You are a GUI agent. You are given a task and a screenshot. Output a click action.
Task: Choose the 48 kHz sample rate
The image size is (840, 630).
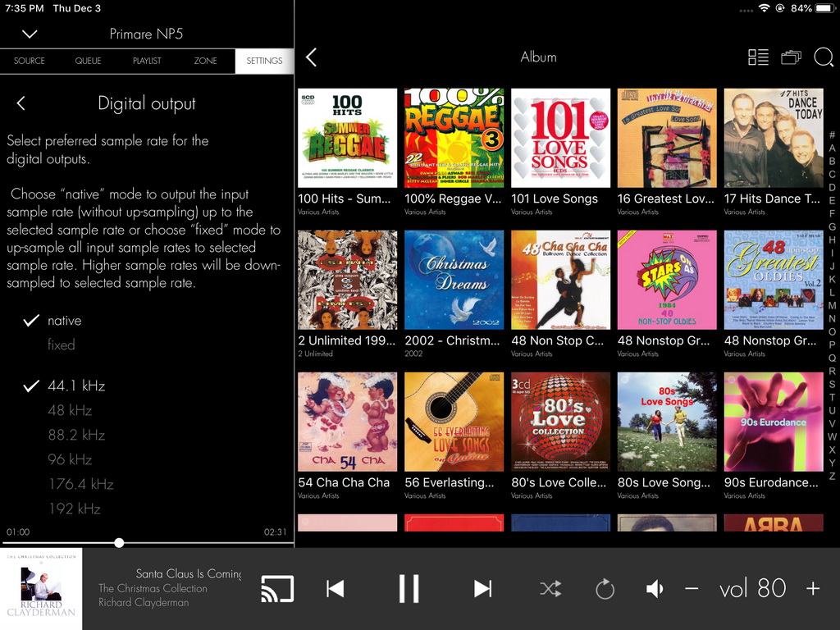70,410
